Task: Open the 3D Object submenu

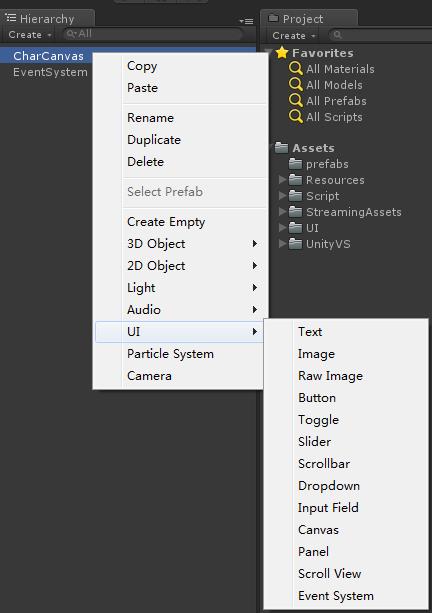Action: pyautogui.click(x=181, y=244)
